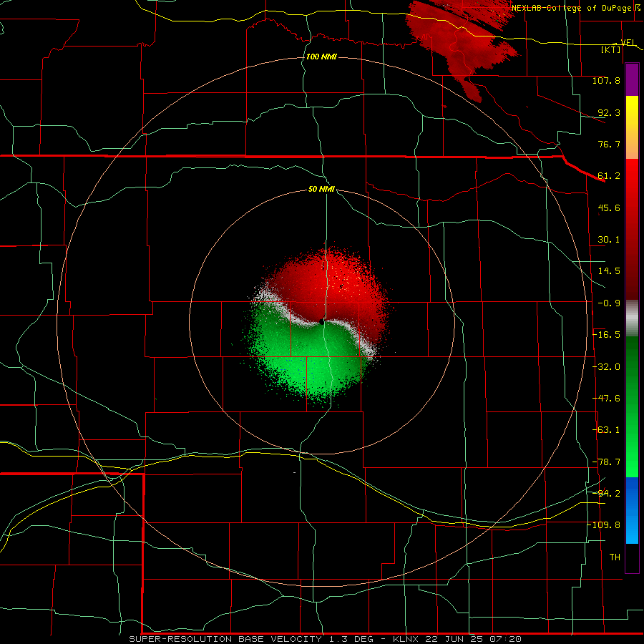Pick the purple segment of velocity scale
Viewport: 644px width, 644px height.
[632, 80]
